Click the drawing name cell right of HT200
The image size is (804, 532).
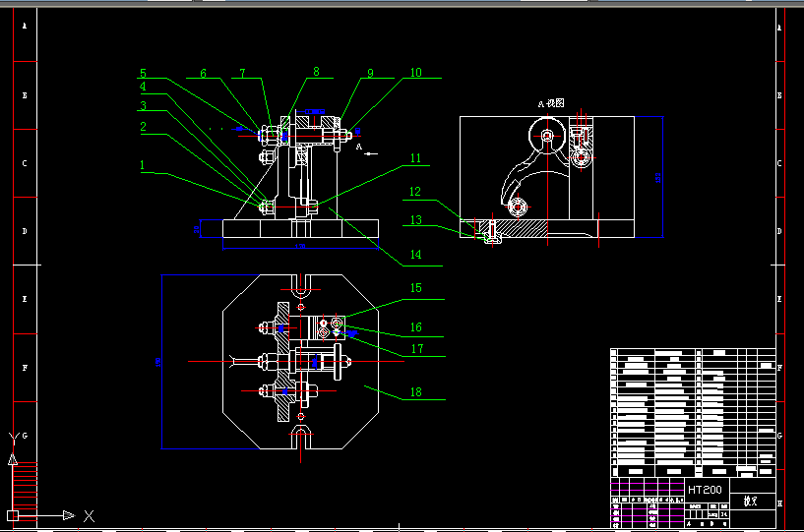[x=749, y=500]
